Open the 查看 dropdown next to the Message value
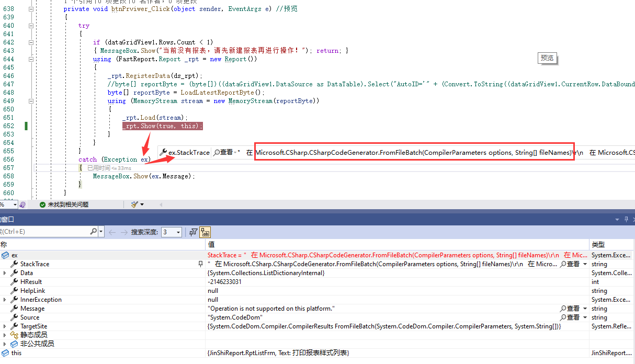The height and width of the screenshot is (364, 635). [x=584, y=308]
